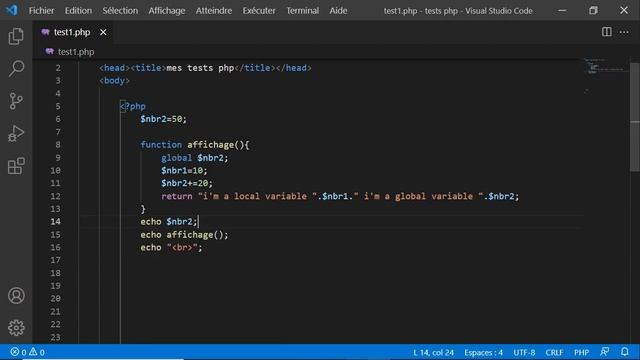Open the Atteindre menu
Image resolution: width=640 pixels, height=360 pixels.
213,10
